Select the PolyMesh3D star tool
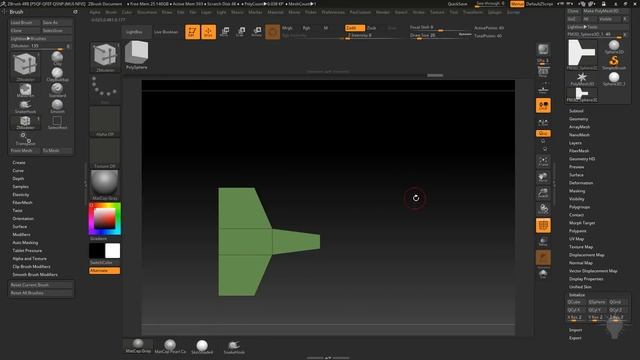 (582, 79)
